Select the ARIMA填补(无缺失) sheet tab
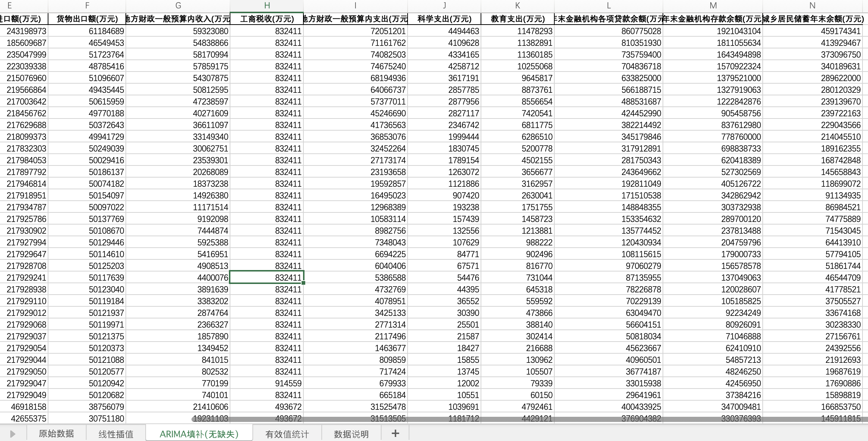 click(199, 434)
